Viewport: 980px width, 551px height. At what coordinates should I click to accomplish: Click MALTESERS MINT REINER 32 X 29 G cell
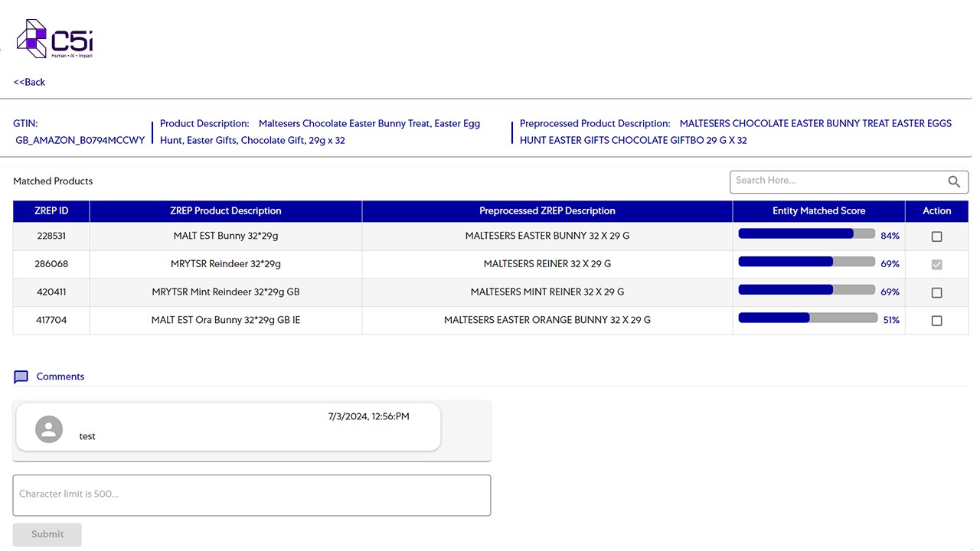pos(547,292)
